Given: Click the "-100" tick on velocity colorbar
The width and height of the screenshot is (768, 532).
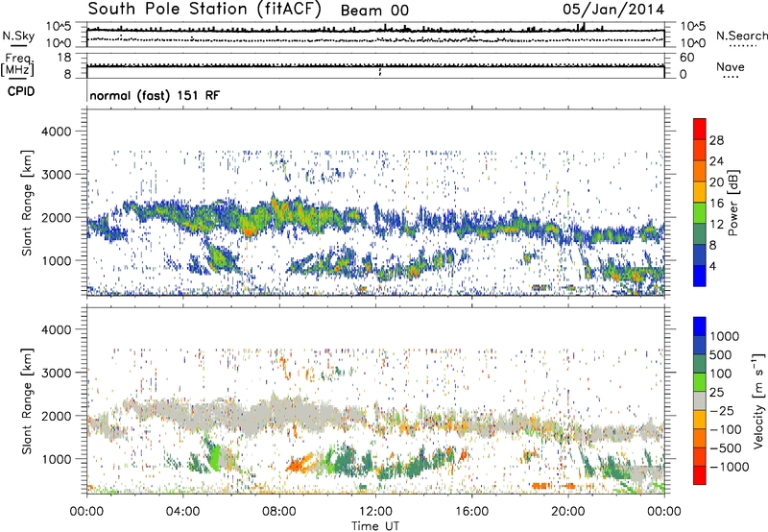Looking at the screenshot, I should [726, 429].
